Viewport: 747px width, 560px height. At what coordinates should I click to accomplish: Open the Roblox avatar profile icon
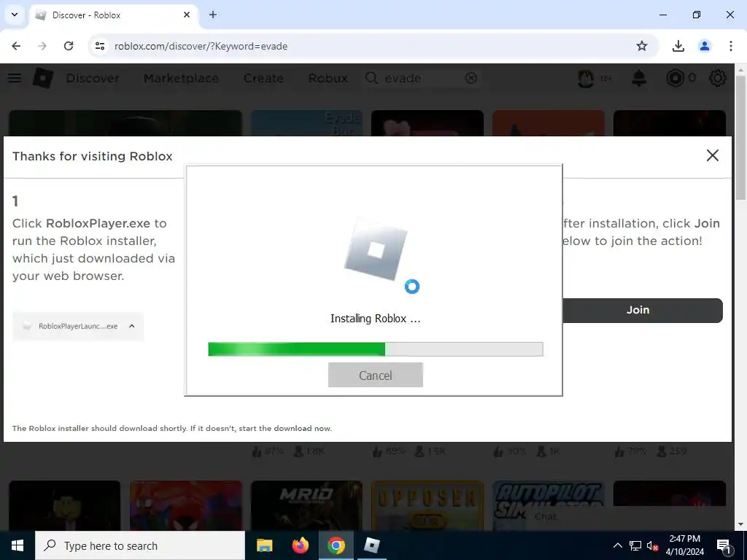[x=586, y=78]
